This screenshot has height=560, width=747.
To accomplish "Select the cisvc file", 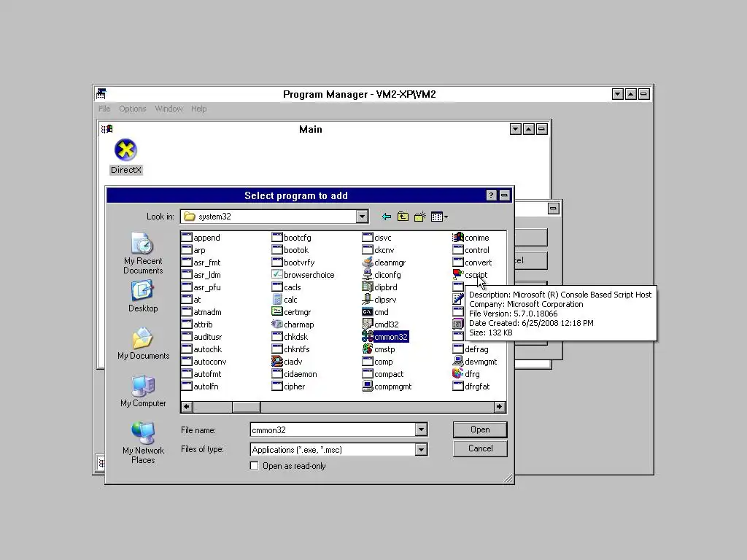I will [377, 238].
